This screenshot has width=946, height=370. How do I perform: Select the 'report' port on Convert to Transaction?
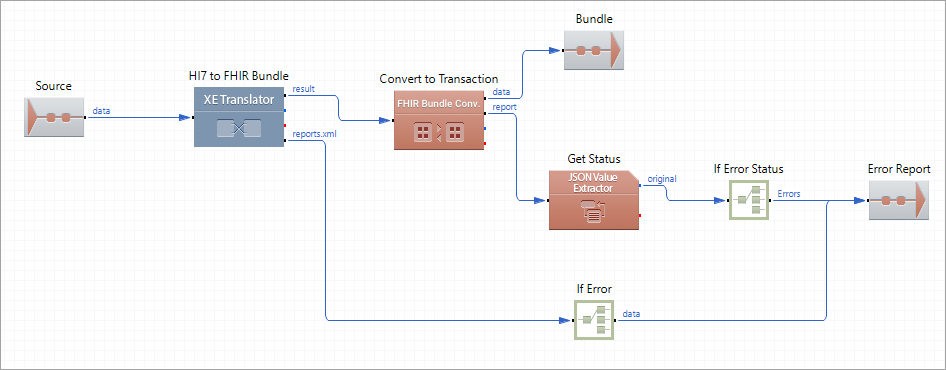tap(504, 107)
